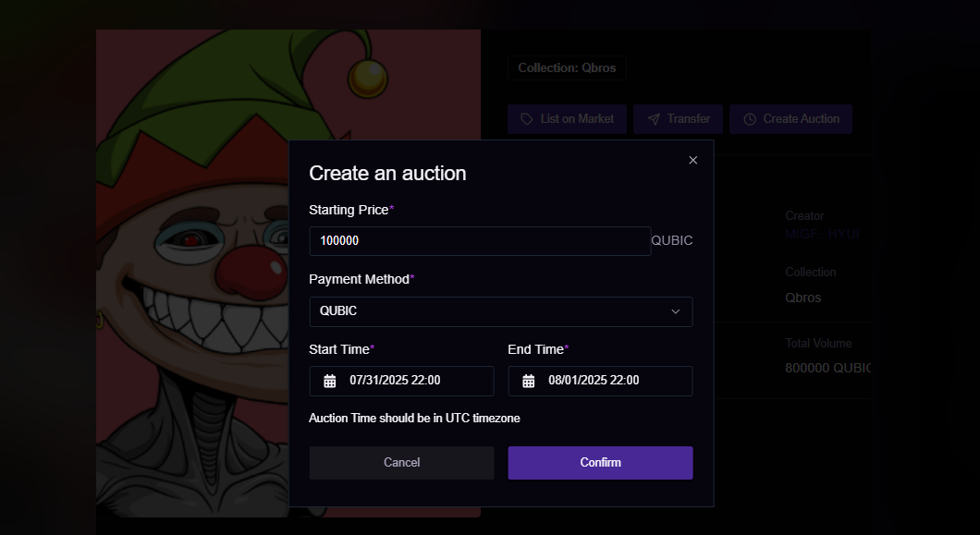Viewport: 980px width, 535px height.
Task: Click the clock icon on Create Auction
Action: [751, 118]
